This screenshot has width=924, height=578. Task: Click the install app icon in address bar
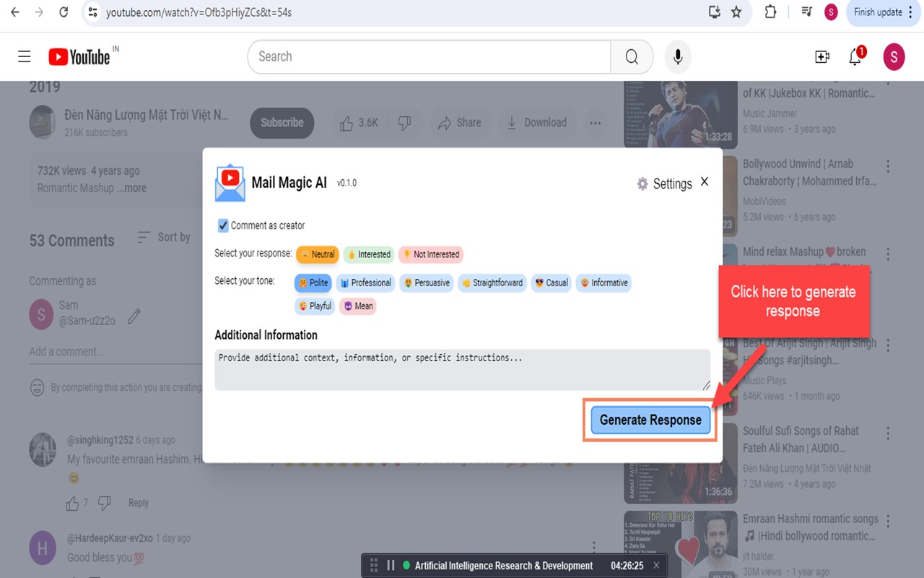click(715, 12)
